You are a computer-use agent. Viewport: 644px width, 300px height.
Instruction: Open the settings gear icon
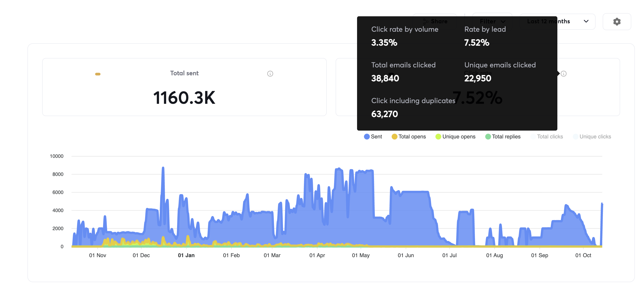tap(617, 21)
